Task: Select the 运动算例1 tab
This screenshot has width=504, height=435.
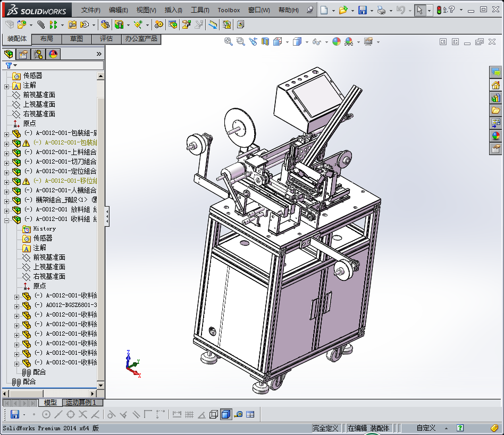Action: (x=81, y=403)
